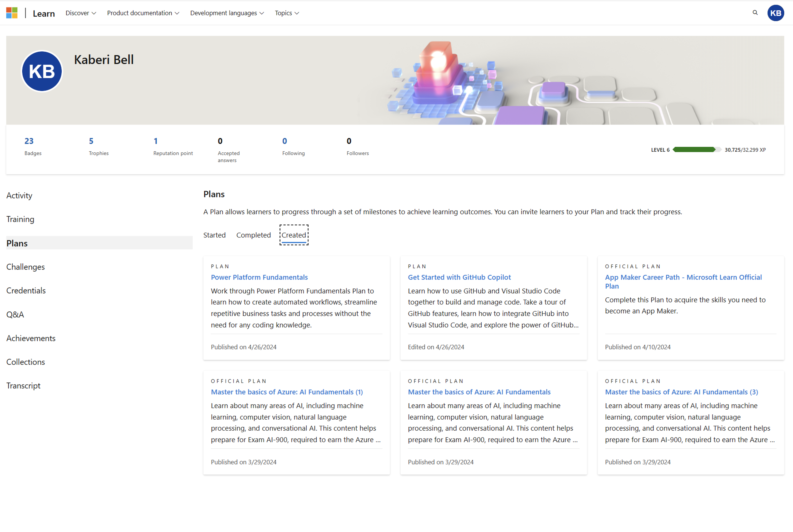Click the Training sidebar icon

click(x=20, y=219)
